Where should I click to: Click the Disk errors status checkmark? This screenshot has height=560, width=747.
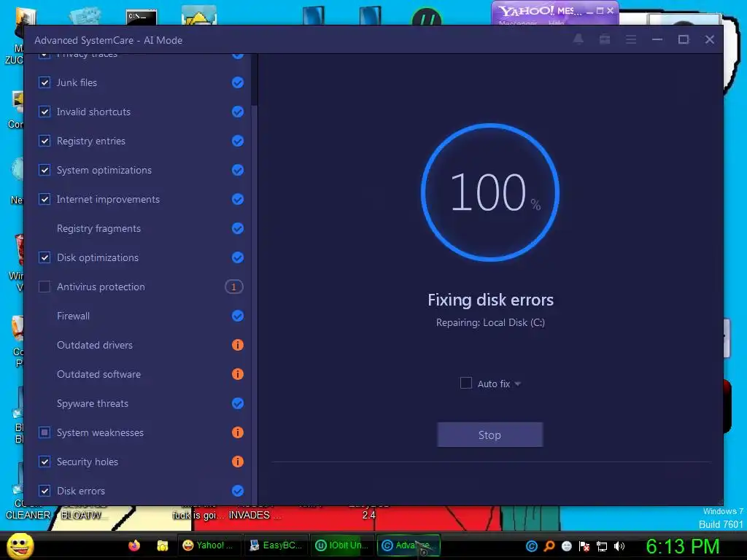(x=238, y=491)
